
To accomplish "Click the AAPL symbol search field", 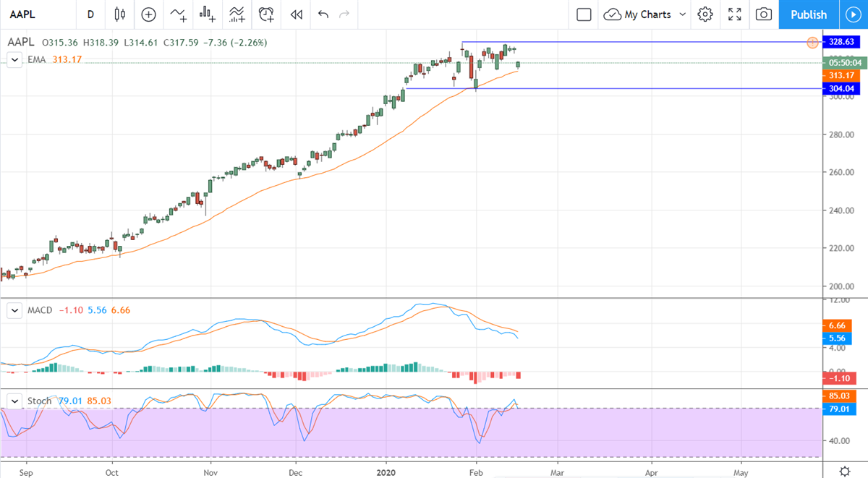I will click(36, 14).
